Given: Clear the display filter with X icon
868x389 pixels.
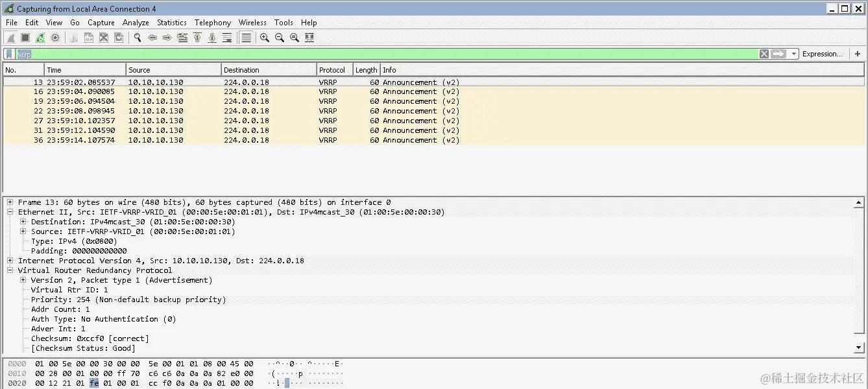Looking at the screenshot, I should point(764,54).
